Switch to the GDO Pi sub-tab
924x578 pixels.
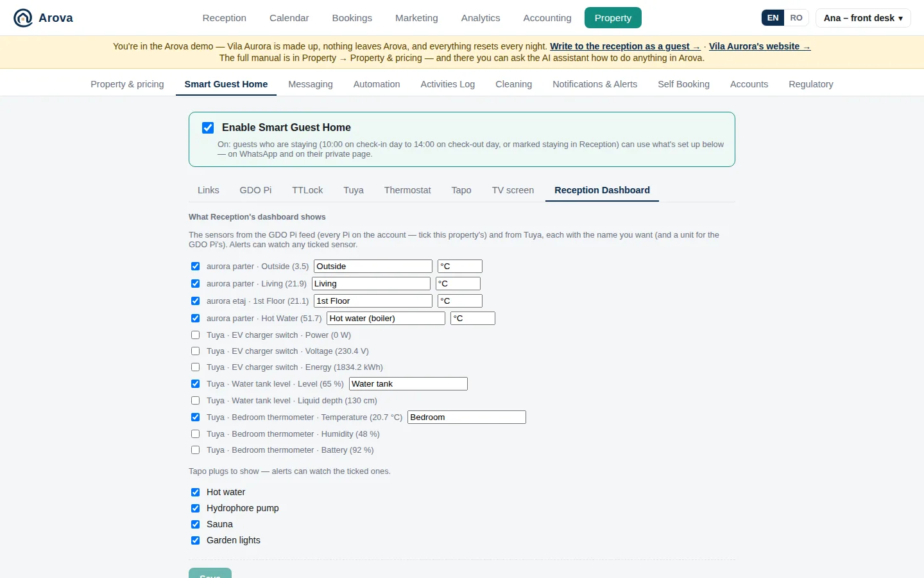coord(255,190)
